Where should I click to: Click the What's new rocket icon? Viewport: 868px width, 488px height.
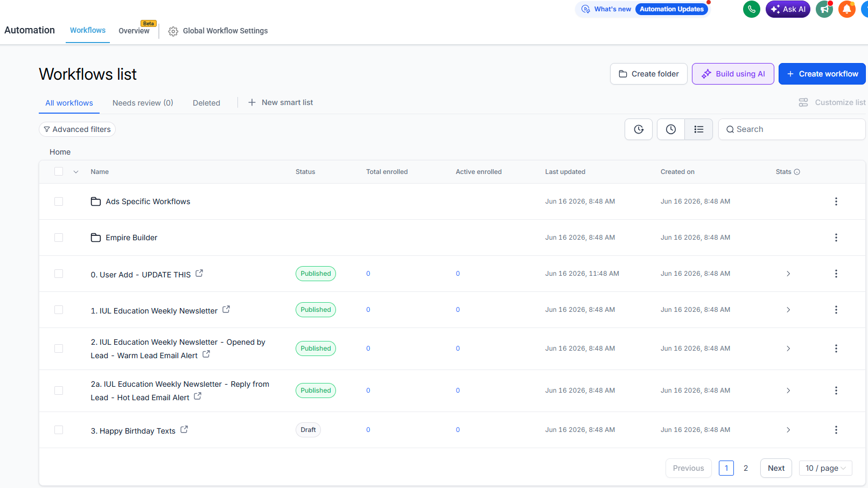tap(586, 9)
